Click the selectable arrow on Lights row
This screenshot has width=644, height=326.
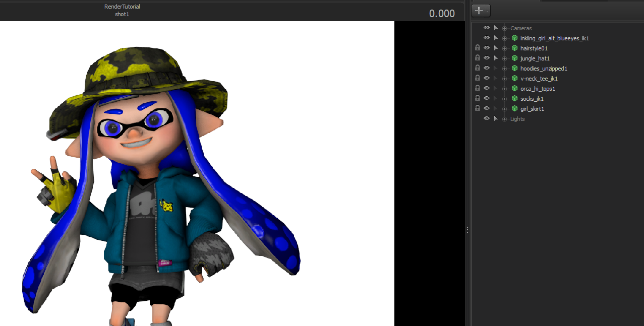[496, 118]
